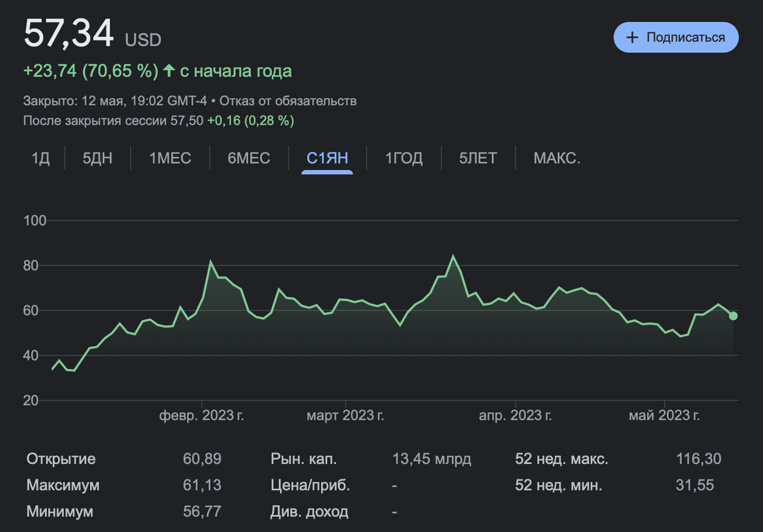
Task: Click the green endpoint dot on chart
Action: (x=733, y=316)
